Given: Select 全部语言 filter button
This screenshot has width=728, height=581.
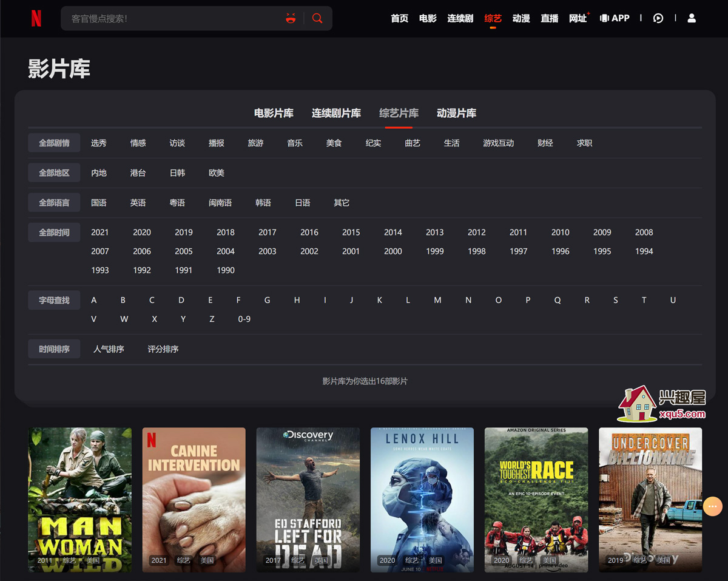Looking at the screenshot, I should point(54,203).
